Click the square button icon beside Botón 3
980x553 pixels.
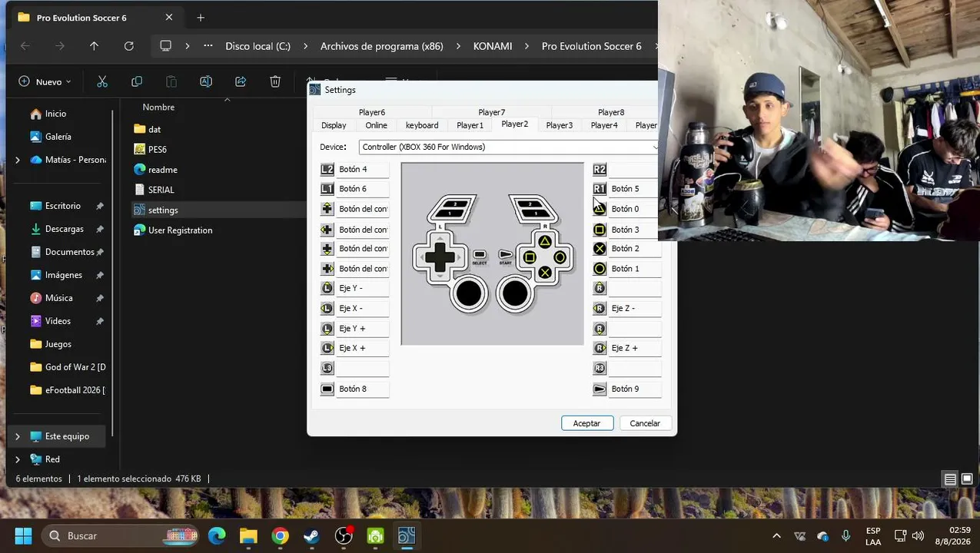pyautogui.click(x=600, y=230)
